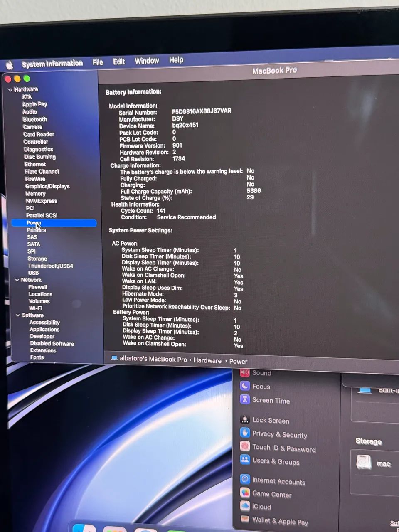Select Disc Burning in the sidebar
The height and width of the screenshot is (532, 399).
click(40, 157)
